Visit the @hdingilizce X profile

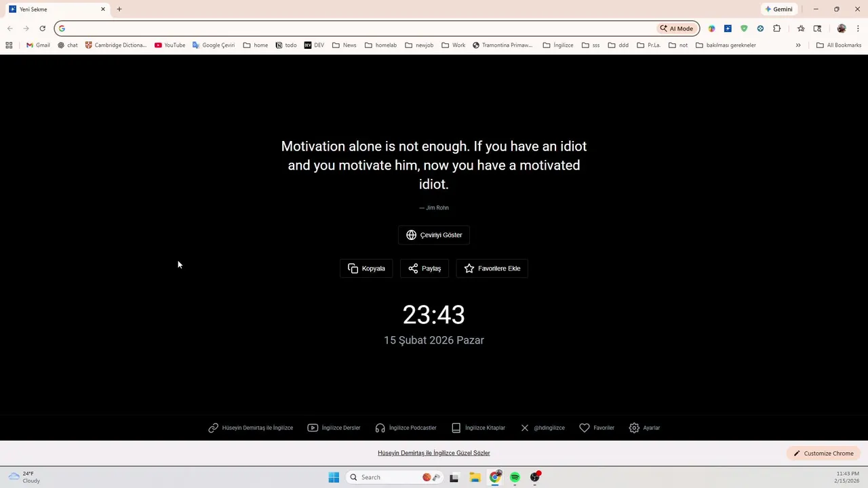[x=542, y=428]
